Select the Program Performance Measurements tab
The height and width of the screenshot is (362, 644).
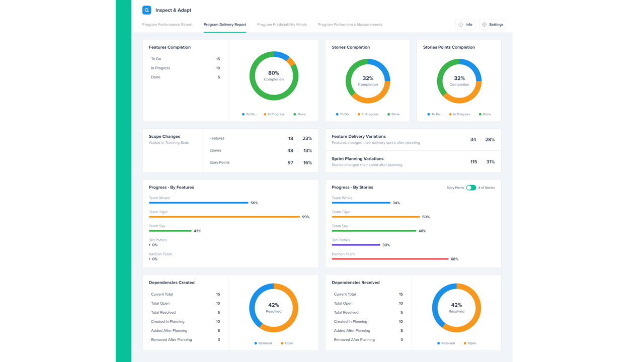coord(350,25)
